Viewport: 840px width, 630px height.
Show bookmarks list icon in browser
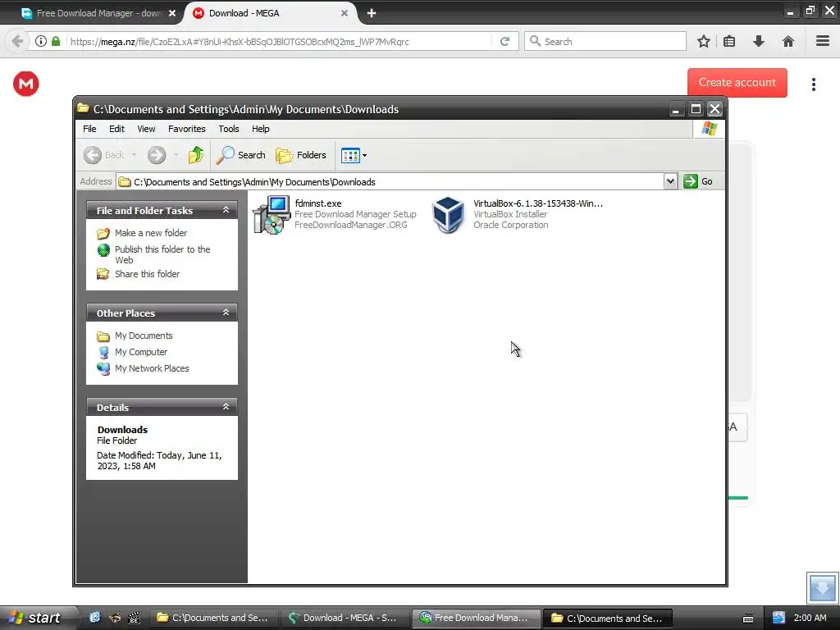pyautogui.click(x=729, y=41)
